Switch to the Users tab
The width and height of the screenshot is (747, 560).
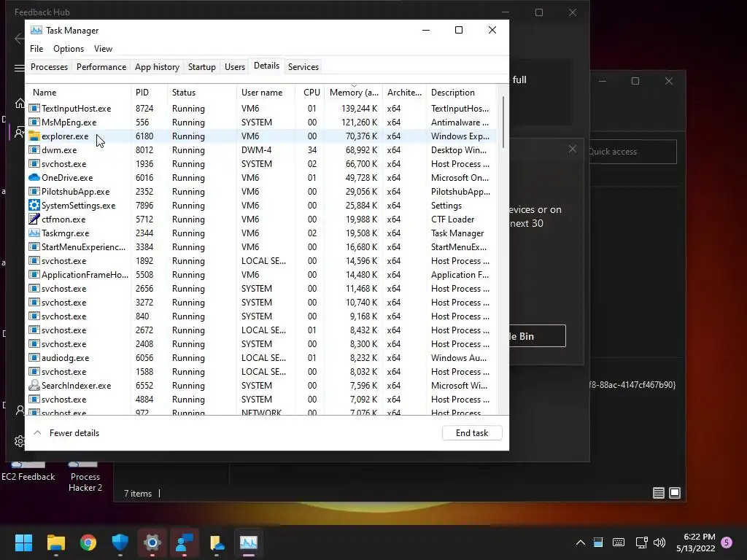pos(235,66)
